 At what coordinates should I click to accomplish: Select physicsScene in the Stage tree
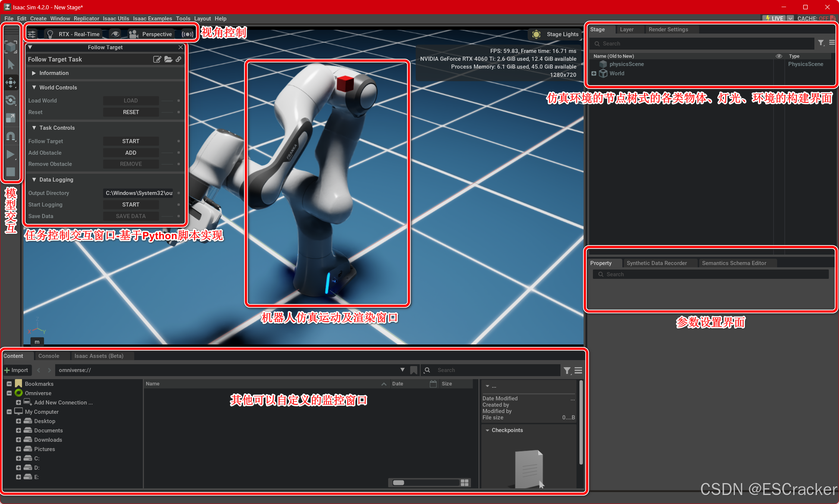click(x=626, y=64)
